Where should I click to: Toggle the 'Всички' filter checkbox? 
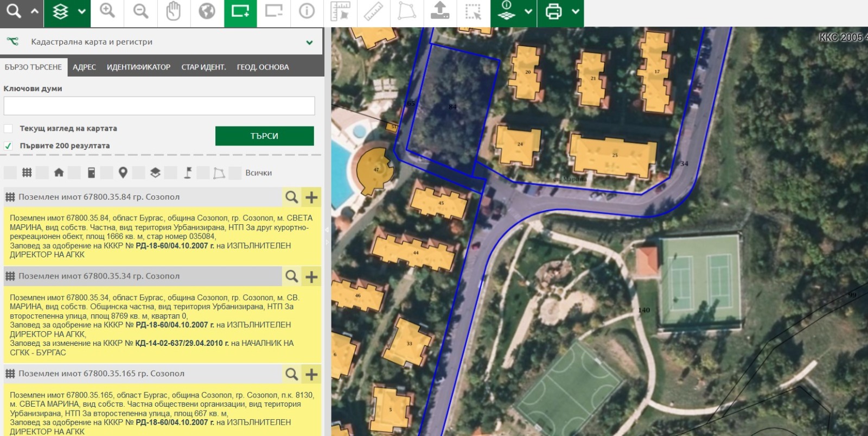[x=235, y=173]
